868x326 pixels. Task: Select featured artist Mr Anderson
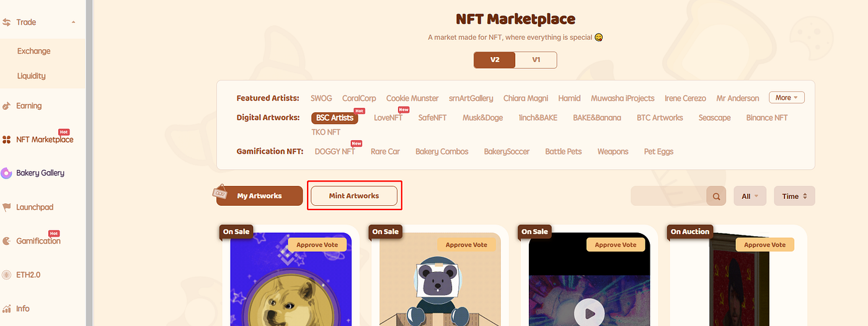[x=738, y=98]
